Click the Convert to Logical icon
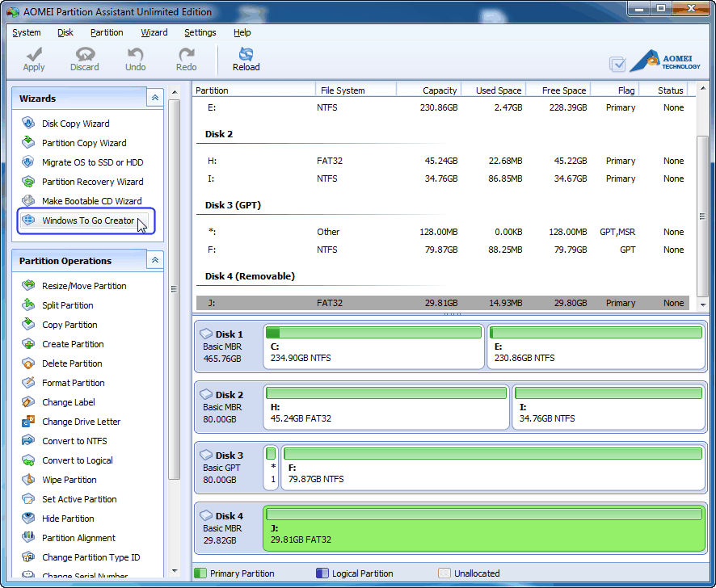The height and width of the screenshot is (588, 716). [x=28, y=460]
